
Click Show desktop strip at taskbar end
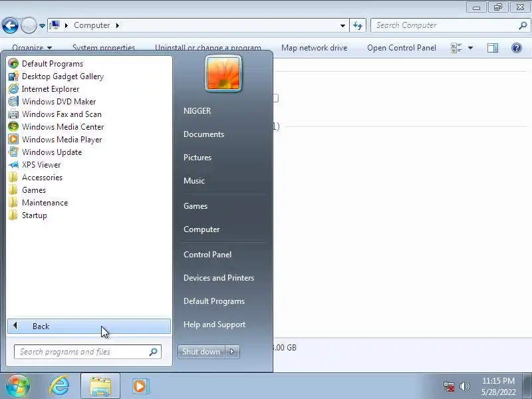click(x=527, y=386)
